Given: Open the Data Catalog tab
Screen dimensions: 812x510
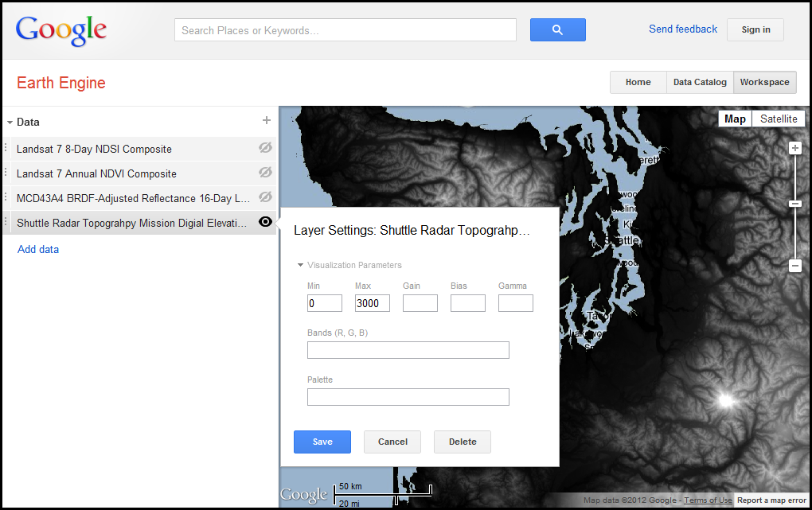Looking at the screenshot, I should click(x=700, y=82).
